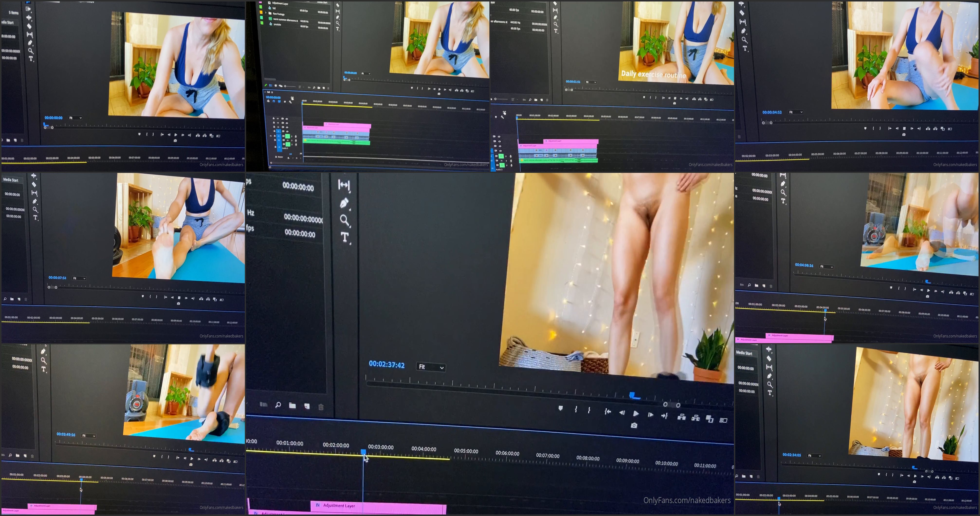This screenshot has height=516, width=980.
Task: Expand the Raw Footage bin arrow
Action: [266, 13]
